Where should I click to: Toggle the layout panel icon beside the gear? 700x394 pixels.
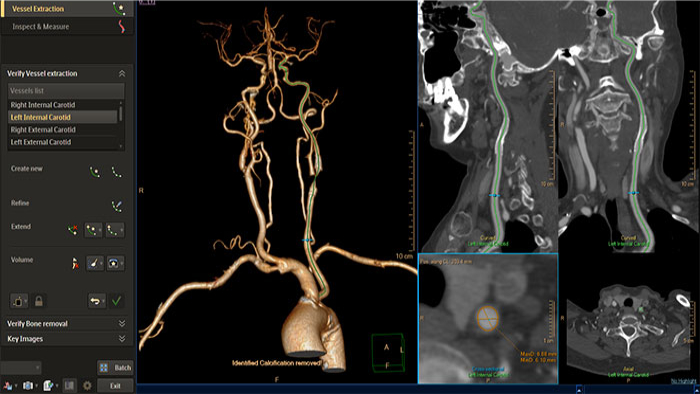pos(69,386)
